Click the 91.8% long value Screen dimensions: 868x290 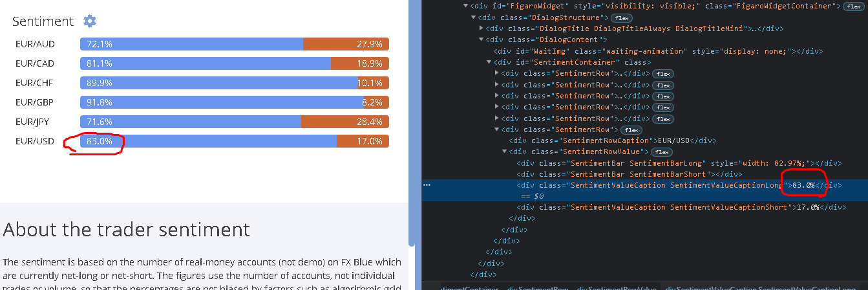[x=100, y=102]
